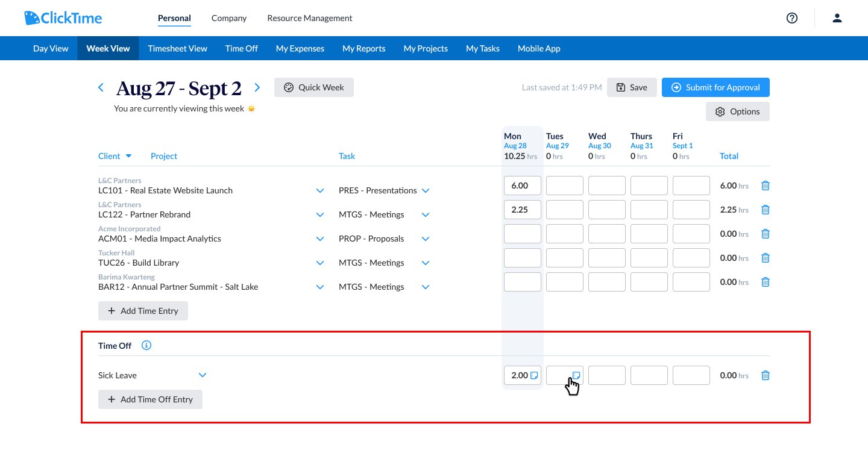Screen dimensions: 868x450
Task: Delete the Sick Leave time off row
Action: tap(766, 375)
